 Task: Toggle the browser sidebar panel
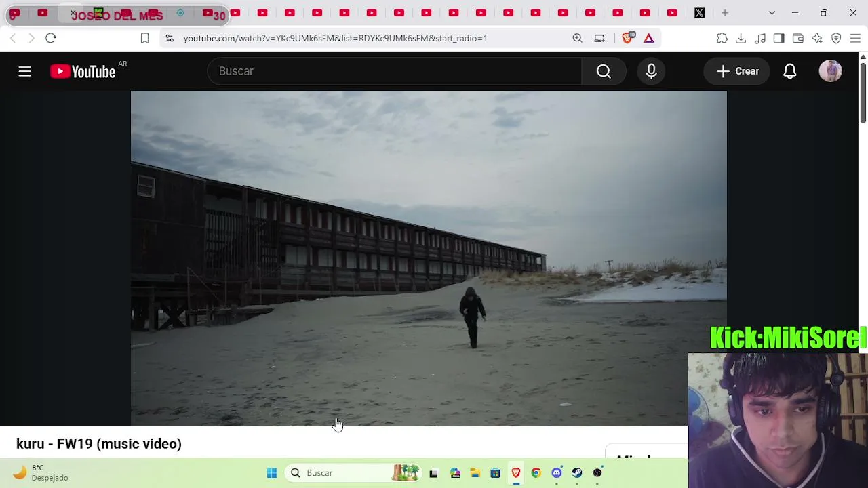tap(779, 39)
